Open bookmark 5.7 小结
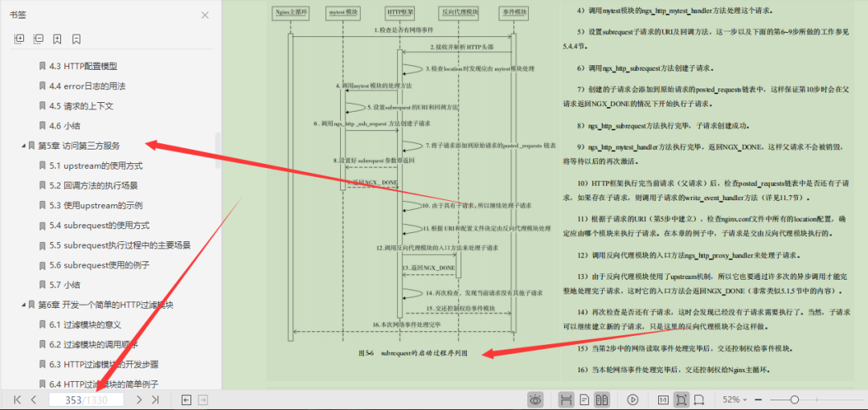 pyautogui.click(x=65, y=285)
